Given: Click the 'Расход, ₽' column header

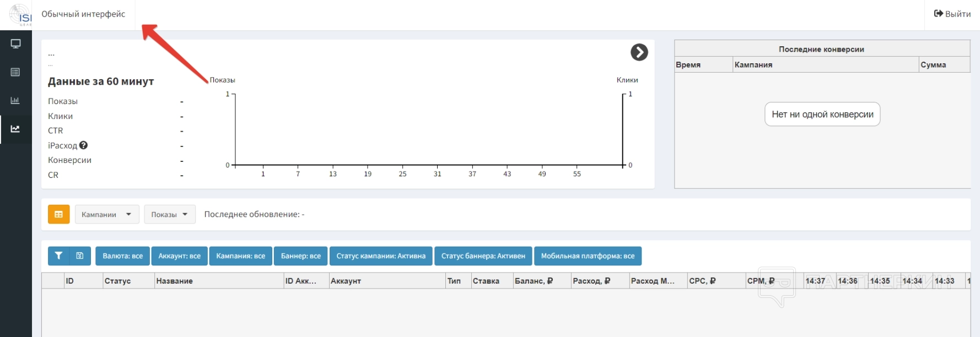Looking at the screenshot, I should coord(591,281).
